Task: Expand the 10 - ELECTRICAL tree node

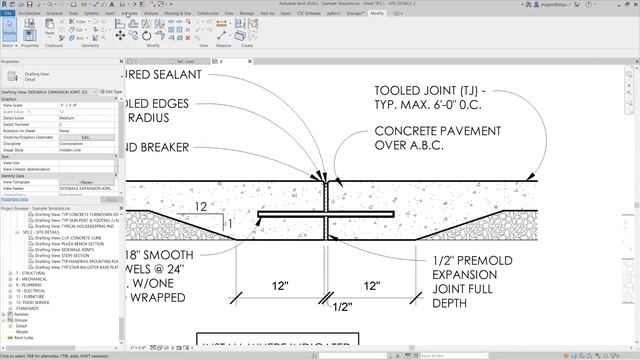Action: tap(11, 291)
